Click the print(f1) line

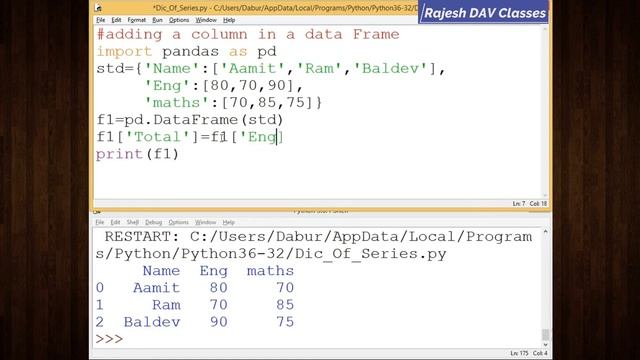(x=138, y=154)
